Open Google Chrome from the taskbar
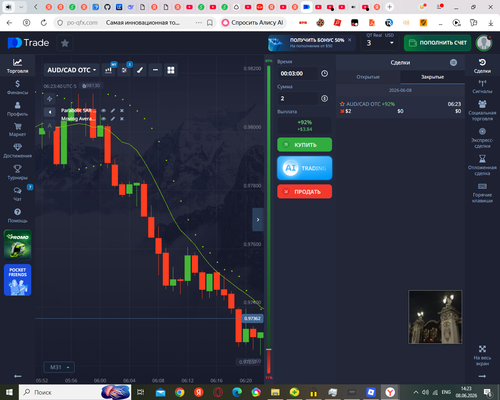 pyautogui.click(x=180, y=392)
